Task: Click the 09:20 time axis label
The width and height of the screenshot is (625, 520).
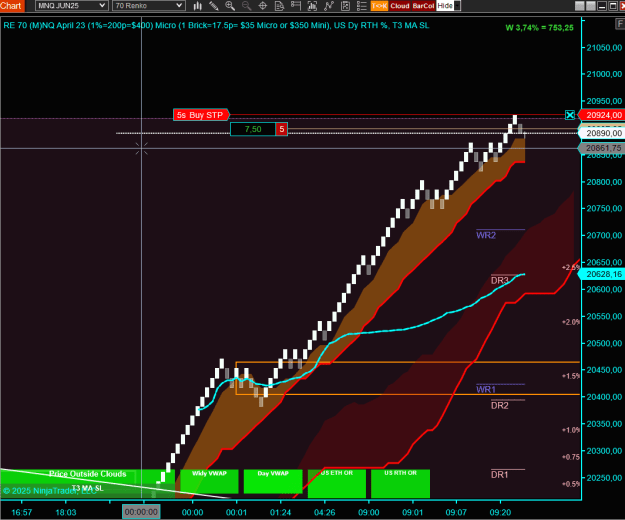Action: click(x=500, y=512)
